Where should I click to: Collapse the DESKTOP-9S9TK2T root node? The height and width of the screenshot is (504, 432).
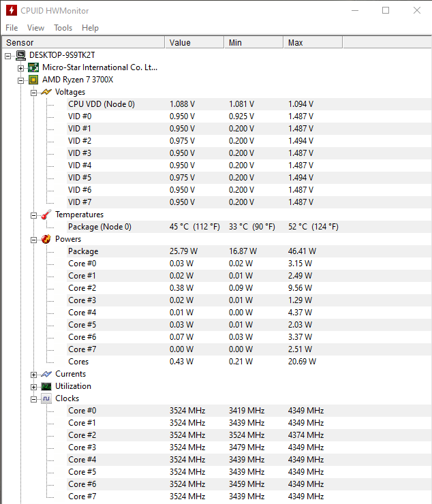8,56
